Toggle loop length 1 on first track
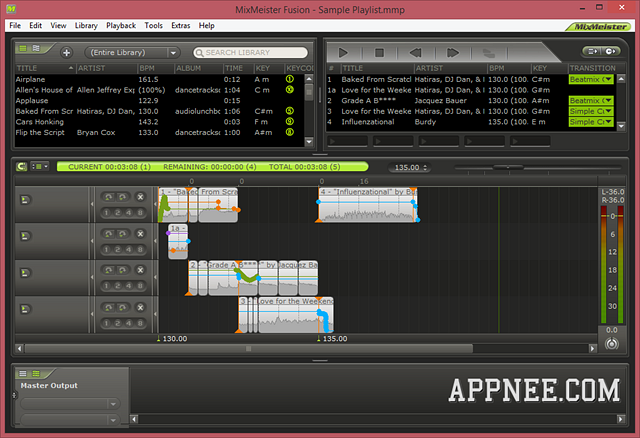The image size is (640, 438). 107,213
